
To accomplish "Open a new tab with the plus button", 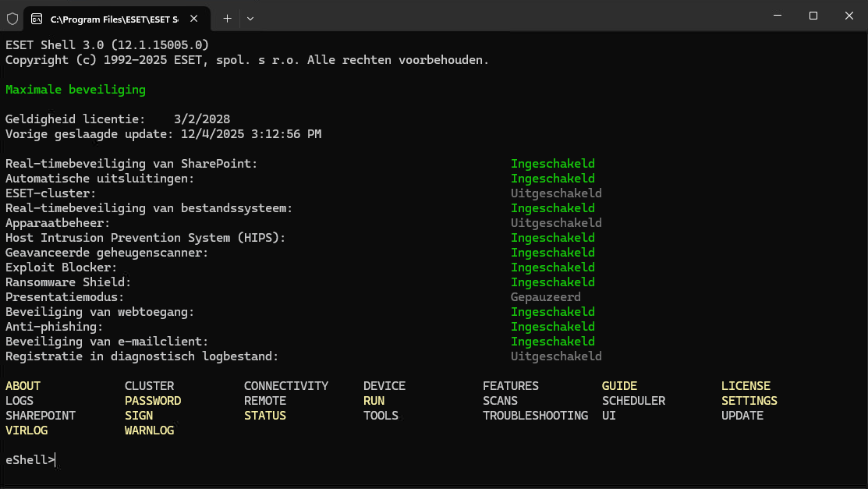I will click(x=227, y=17).
